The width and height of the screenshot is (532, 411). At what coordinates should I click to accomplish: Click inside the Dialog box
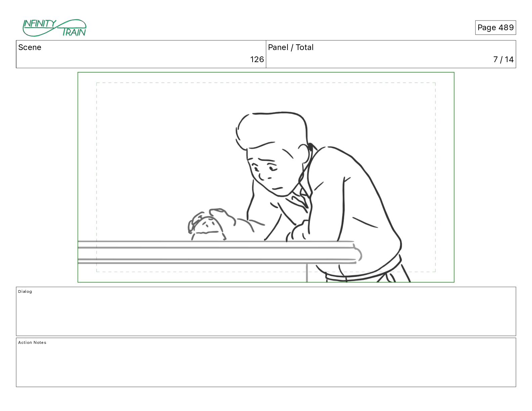click(266, 311)
